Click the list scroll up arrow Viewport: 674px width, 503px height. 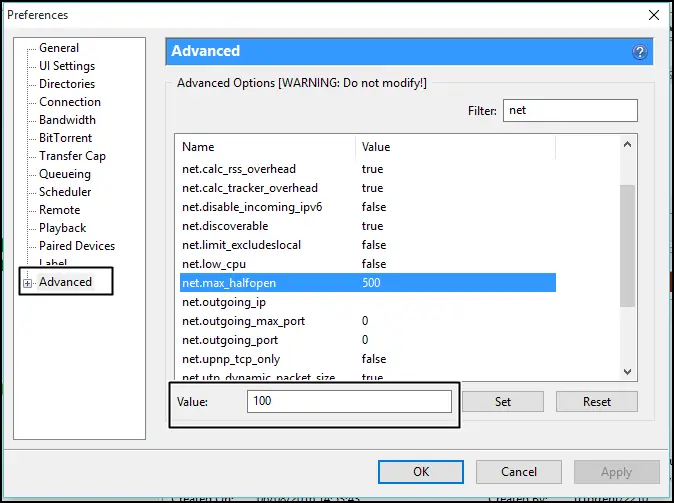627,144
